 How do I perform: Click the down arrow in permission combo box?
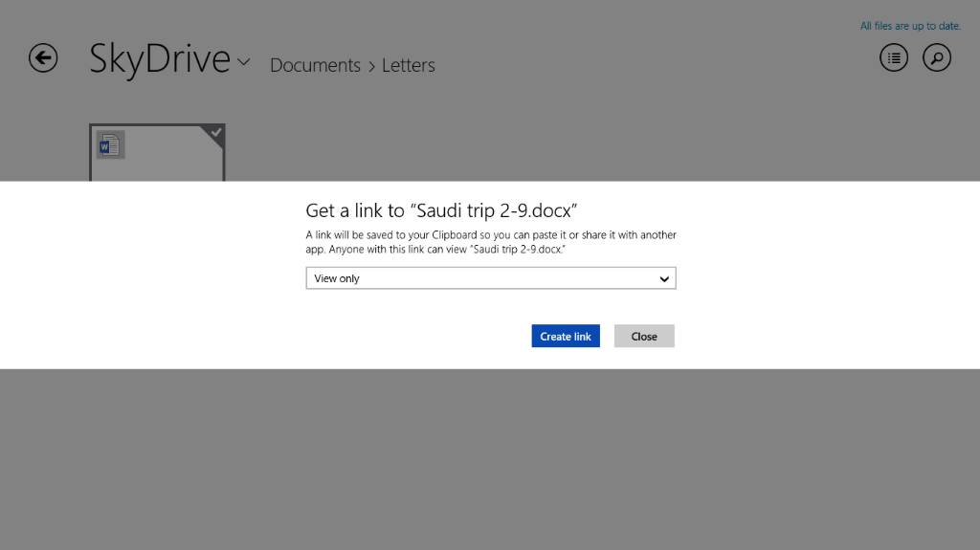[664, 278]
